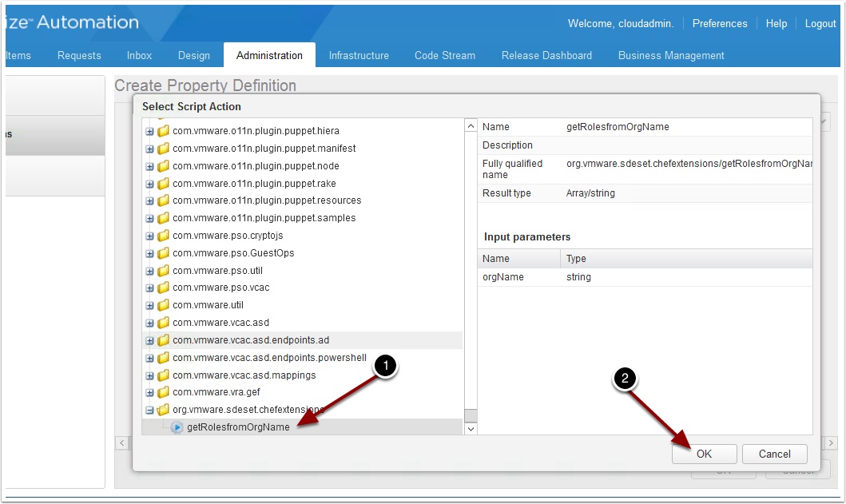Click the background page scroll-left arrow
This screenshot has height=504, width=846.
click(121, 443)
